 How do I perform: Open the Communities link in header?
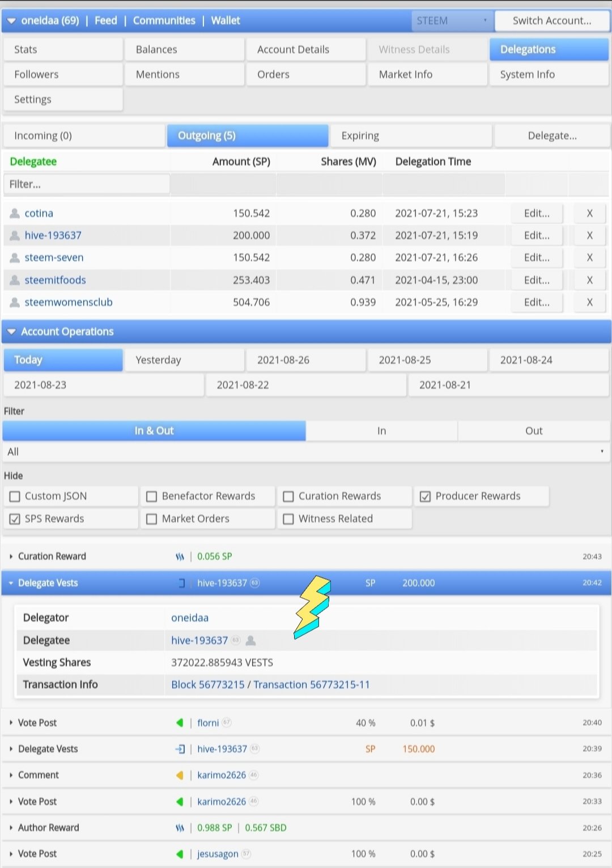[x=164, y=21]
